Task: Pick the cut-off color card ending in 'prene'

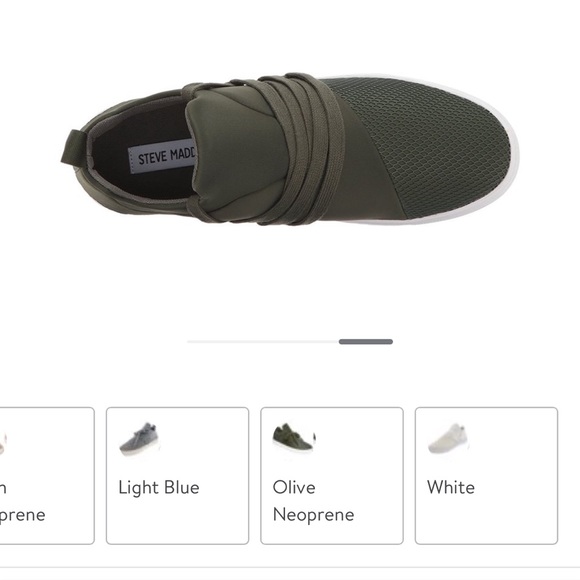Action: tap(47, 476)
